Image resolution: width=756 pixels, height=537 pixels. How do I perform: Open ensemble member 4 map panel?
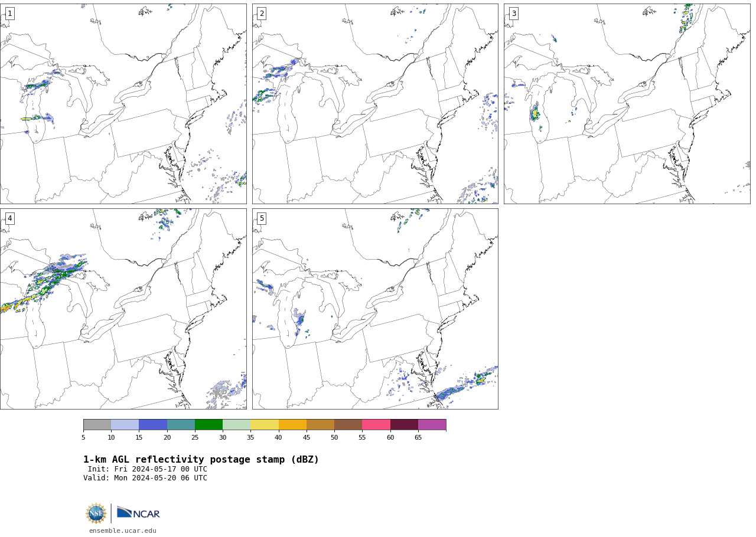click(123, 309)
